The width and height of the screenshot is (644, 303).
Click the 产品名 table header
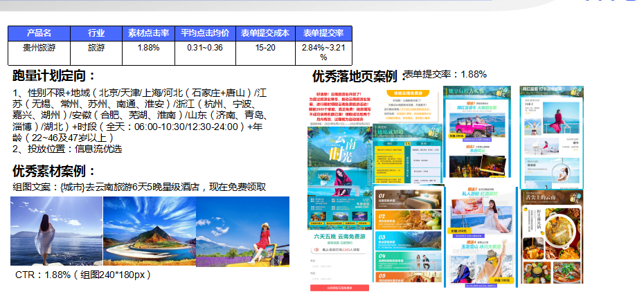coord(39,33)
